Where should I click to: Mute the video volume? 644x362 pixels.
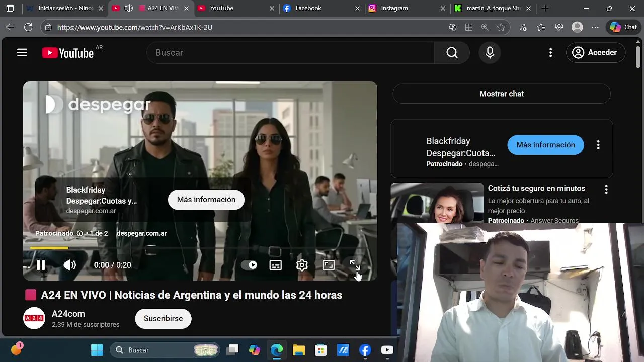[69, 265]
